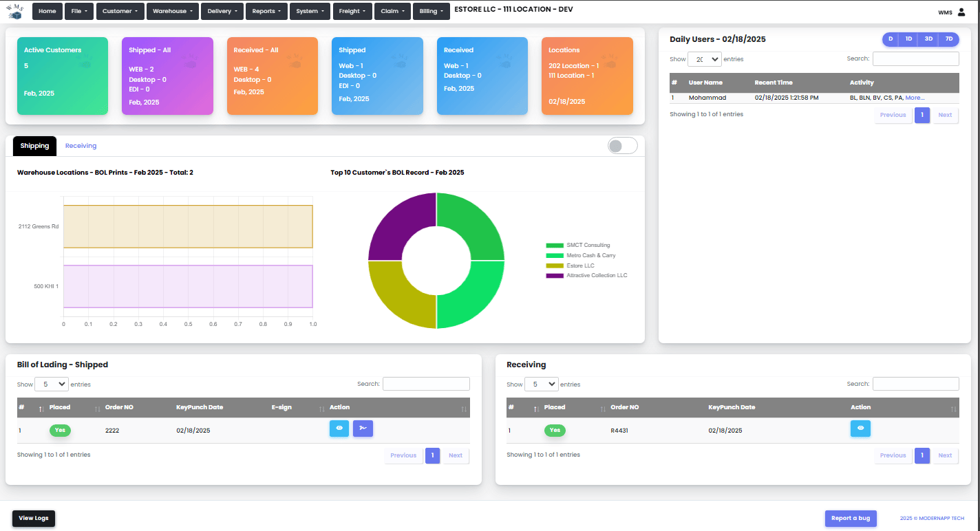Select the 7D range in Daily Users
Image resolution: width=980 pixels, height=531 pixels.
[x=948, y=39]
